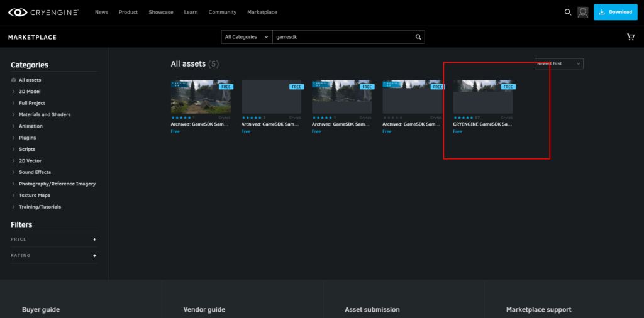Expand the PRICE filter

click(94, 239)
